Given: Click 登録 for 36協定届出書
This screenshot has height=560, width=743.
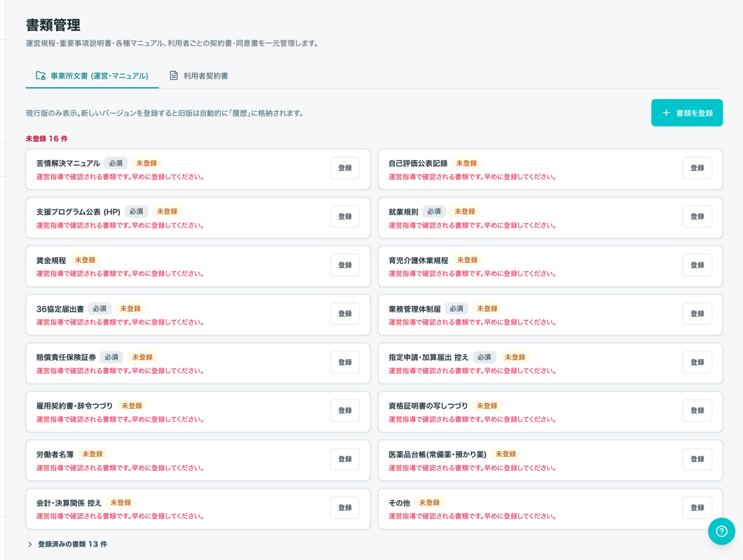Looking at the screenshot, I should [x=345, y=314].
